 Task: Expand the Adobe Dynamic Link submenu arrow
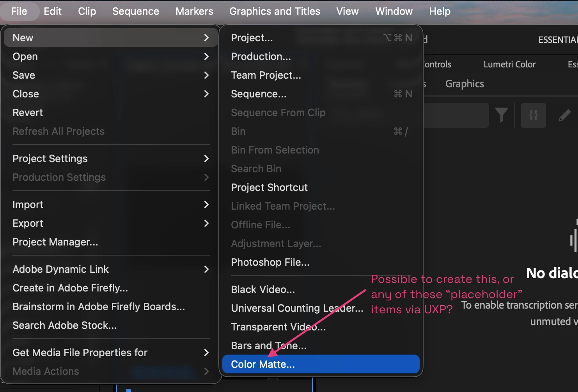pyautogui.click(x=206, y=269)
